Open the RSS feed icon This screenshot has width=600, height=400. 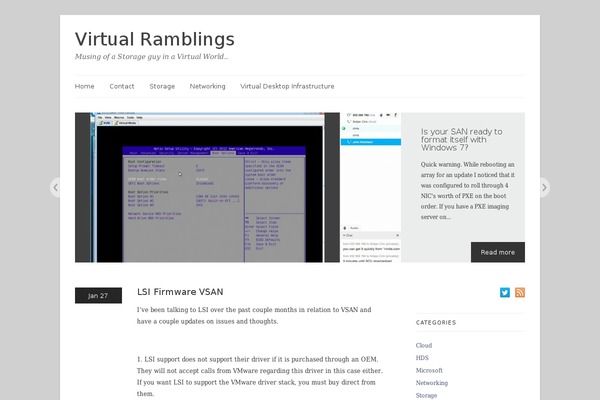pos(520,292)
